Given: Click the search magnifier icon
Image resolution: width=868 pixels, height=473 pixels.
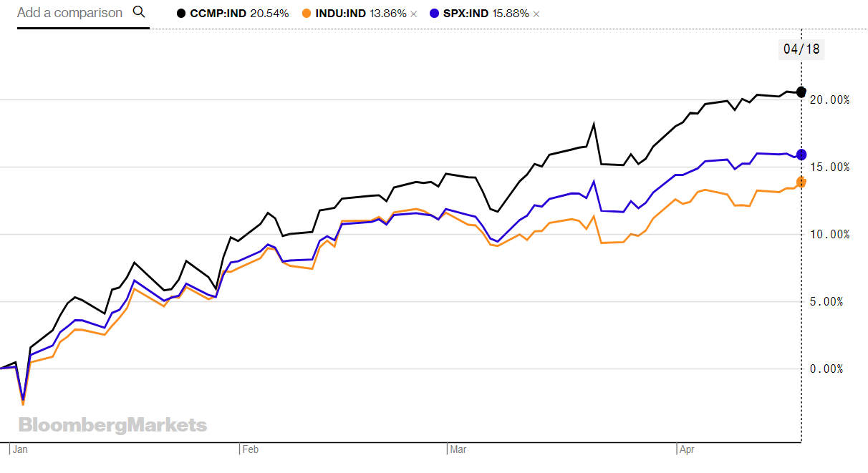Looking at the screenshot, I should click(139, 12).
